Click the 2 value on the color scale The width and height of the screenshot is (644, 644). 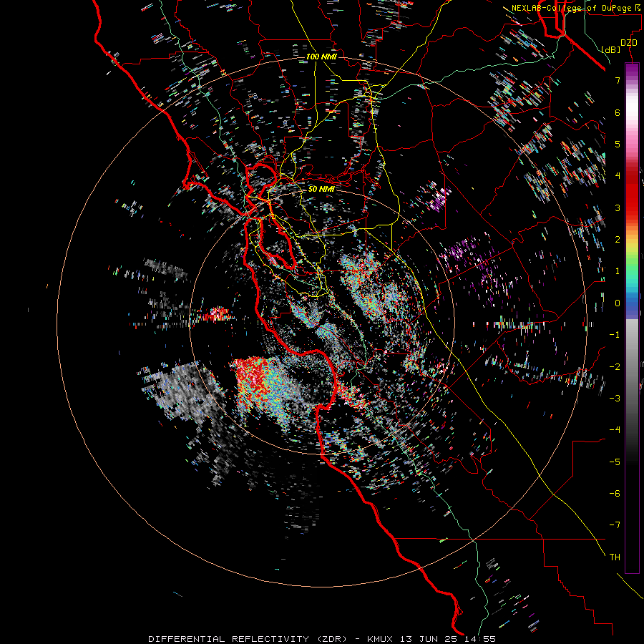(x=618, y=240)
